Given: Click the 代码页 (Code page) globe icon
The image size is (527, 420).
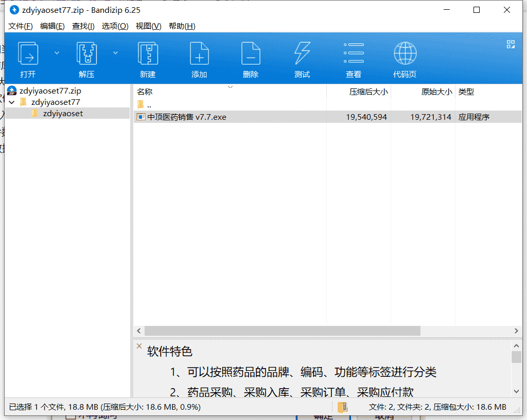Looking at the screenshot, I should click(x=405, y=53).
